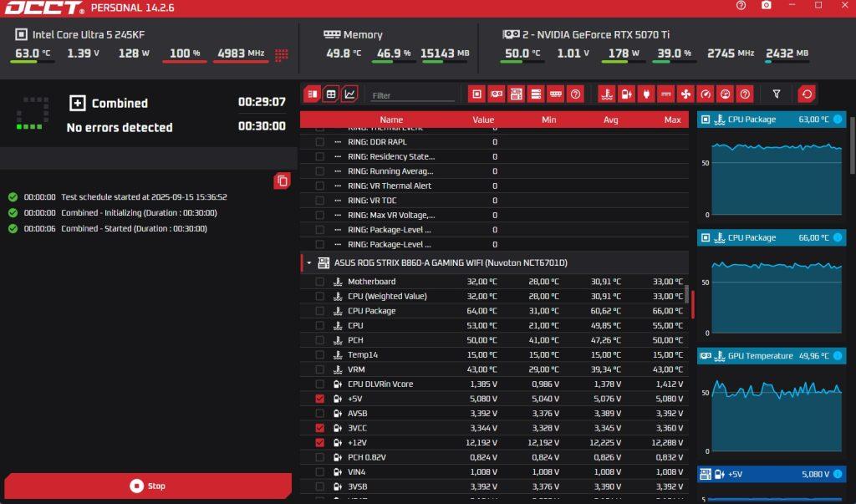Toggle the temperature sensor filter icon
Image resolution: width=856 pixels, height=504 pixels.
(607, 94)
